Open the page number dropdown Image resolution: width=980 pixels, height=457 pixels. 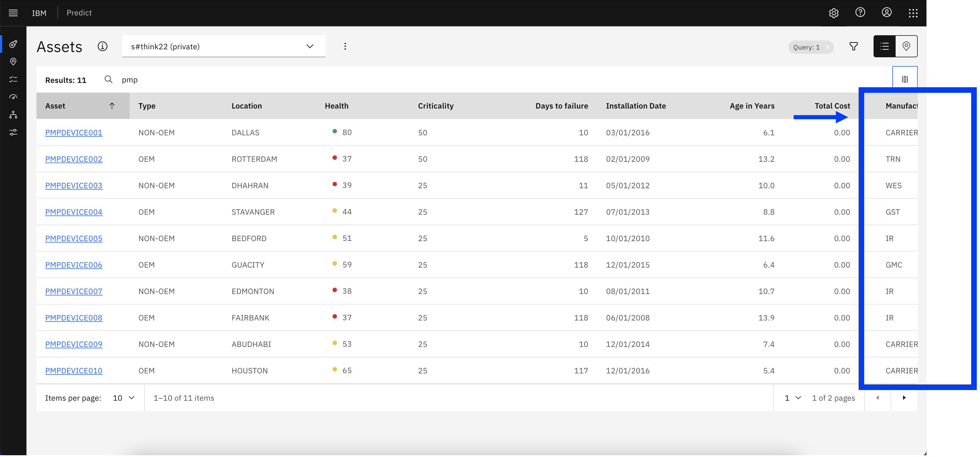(793, 398)
